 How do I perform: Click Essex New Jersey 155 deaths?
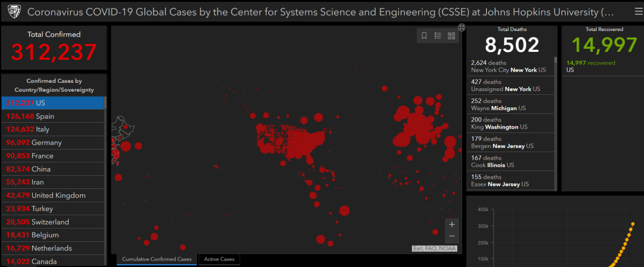[x=510, y=181]
